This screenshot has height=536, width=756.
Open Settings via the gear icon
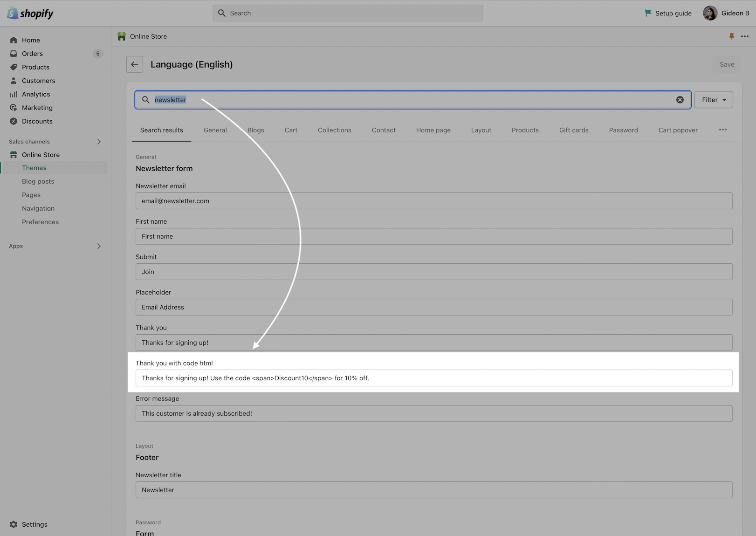tap(14, 524)
